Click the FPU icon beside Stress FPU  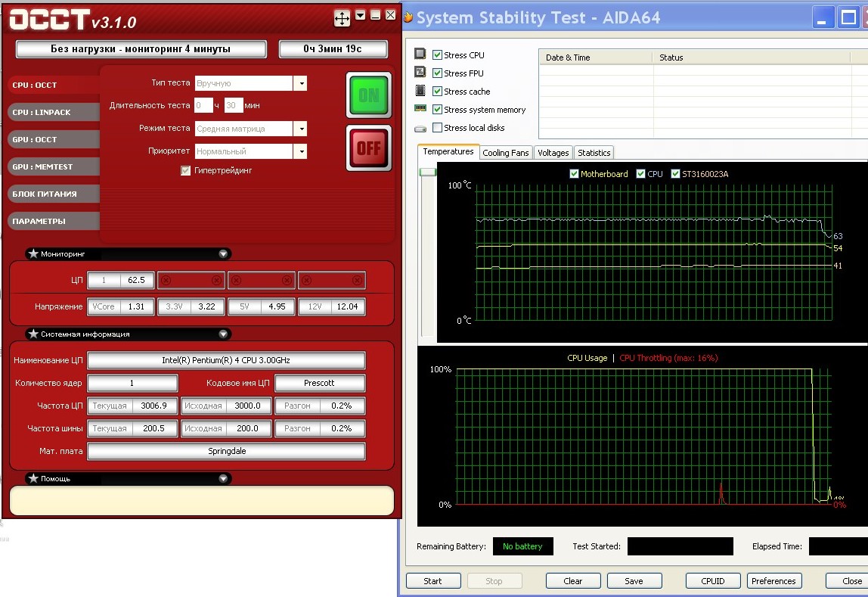click(x=420, y=72)
